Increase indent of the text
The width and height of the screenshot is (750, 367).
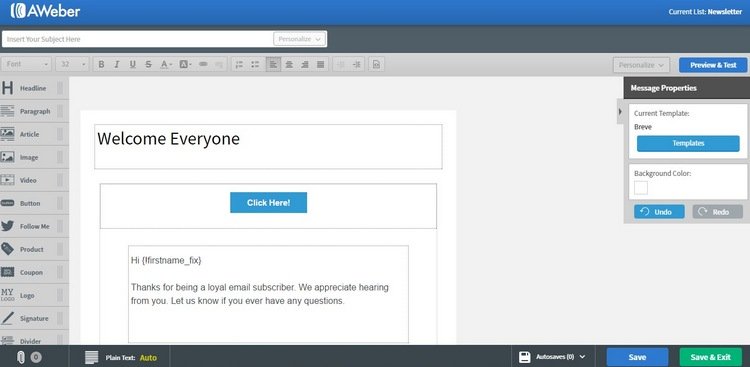coord(357,65)
